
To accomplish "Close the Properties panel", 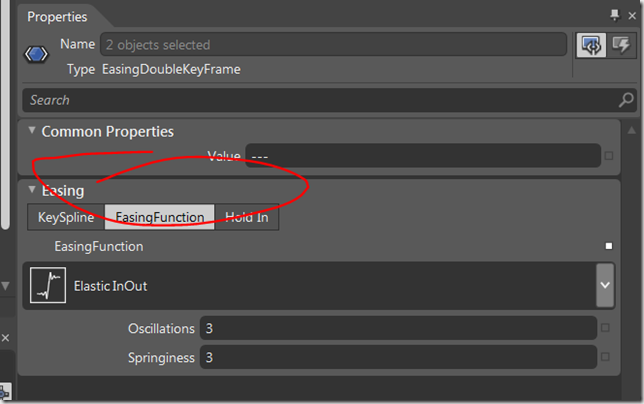I will pos(632,16).
